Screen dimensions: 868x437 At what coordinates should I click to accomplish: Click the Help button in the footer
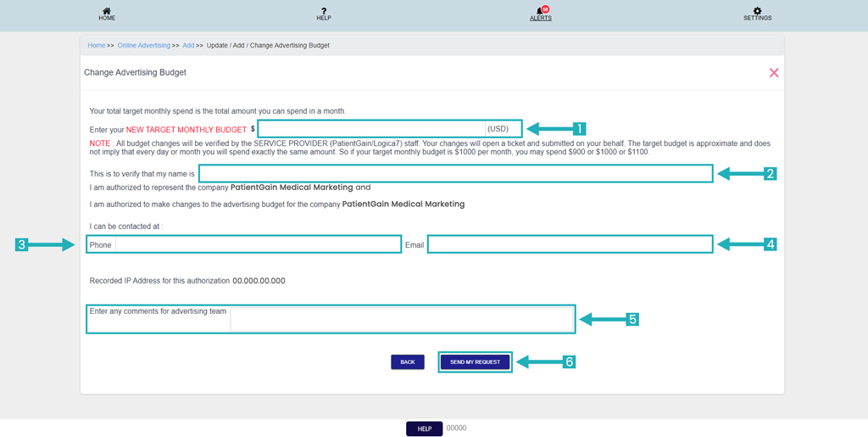[424, 429]
